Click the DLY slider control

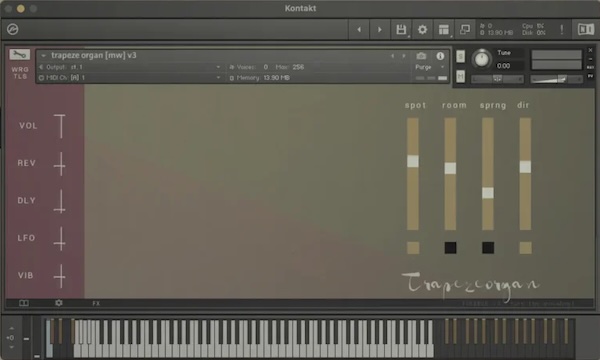point(60,201)
